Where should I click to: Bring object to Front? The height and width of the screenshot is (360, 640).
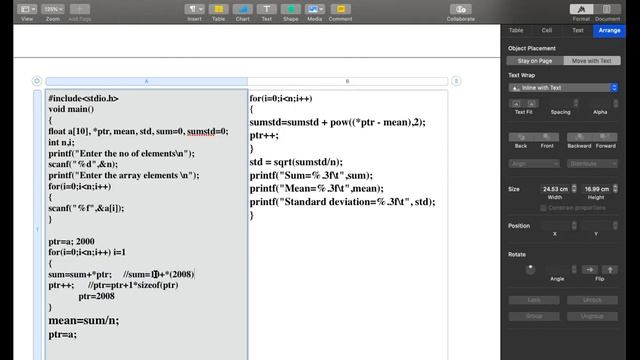(x=547, y=137)
